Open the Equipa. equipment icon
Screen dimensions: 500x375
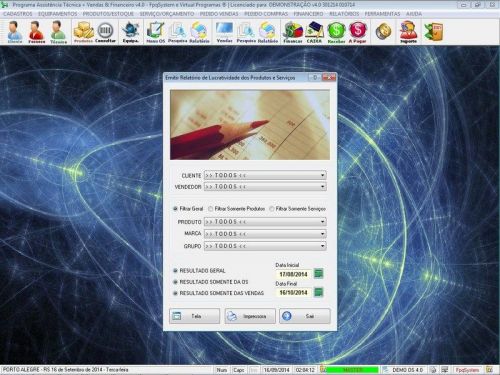[x=130, y=32]
